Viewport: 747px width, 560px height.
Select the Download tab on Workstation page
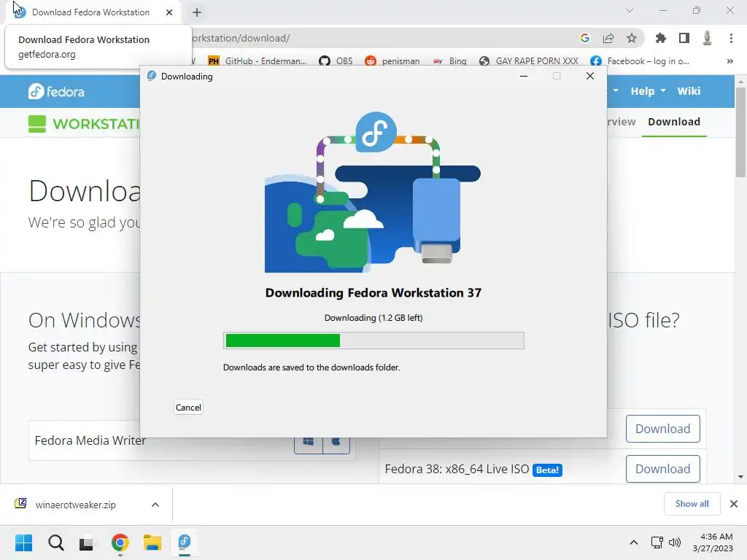673,122
